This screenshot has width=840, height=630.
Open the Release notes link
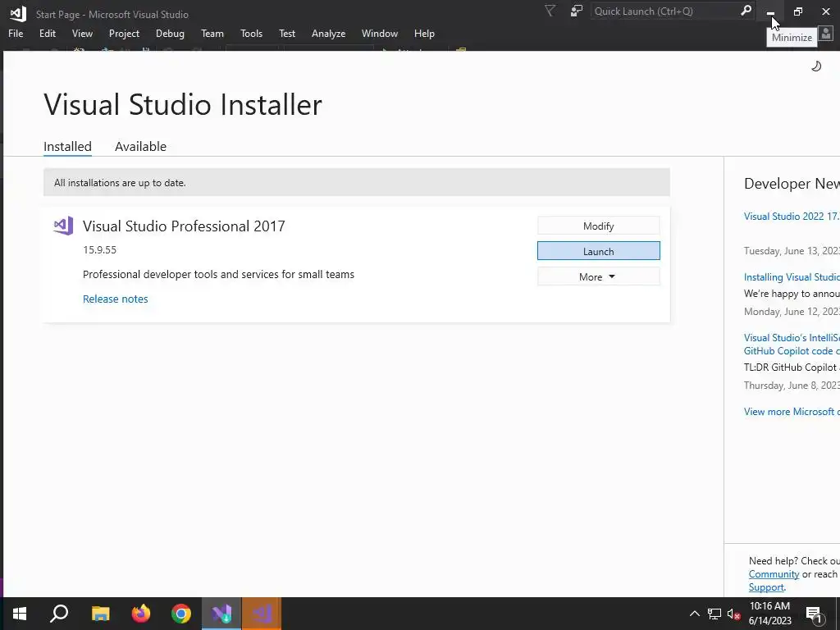click(115, 299)
